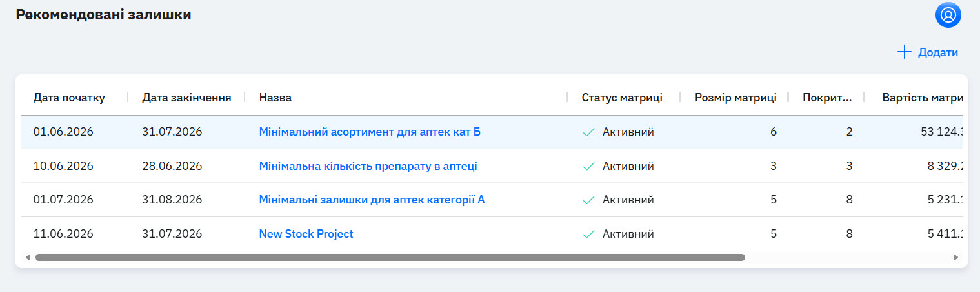Click the Назва column header
The image size is (980, 292).
point(275,98)
